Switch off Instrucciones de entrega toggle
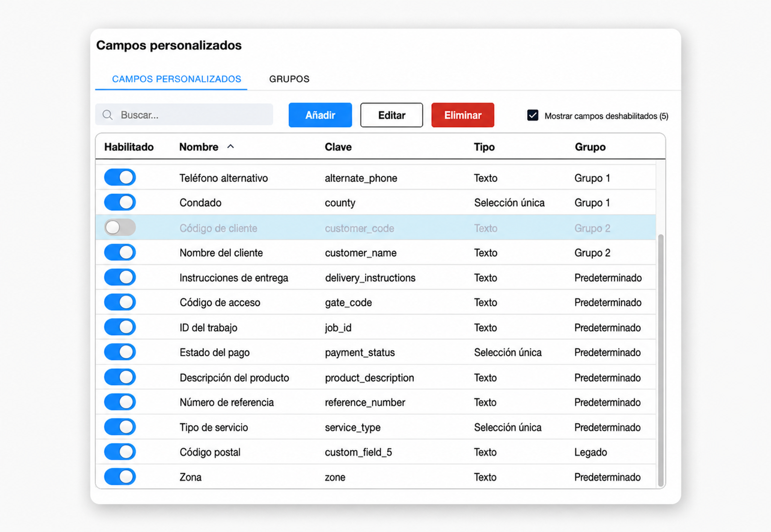 (x=120, y=277)
